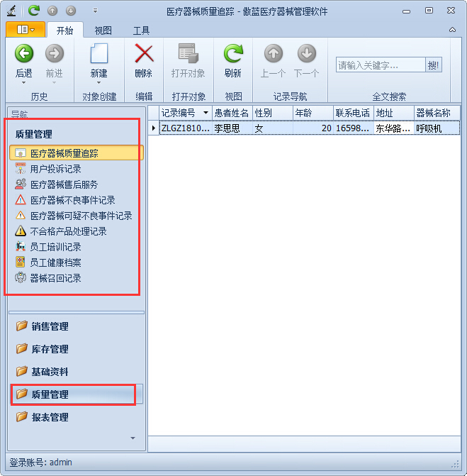Switch to the 视图 ribbon tab
The height and width of the screenshot is (476, 467).
tap(103, 31)
